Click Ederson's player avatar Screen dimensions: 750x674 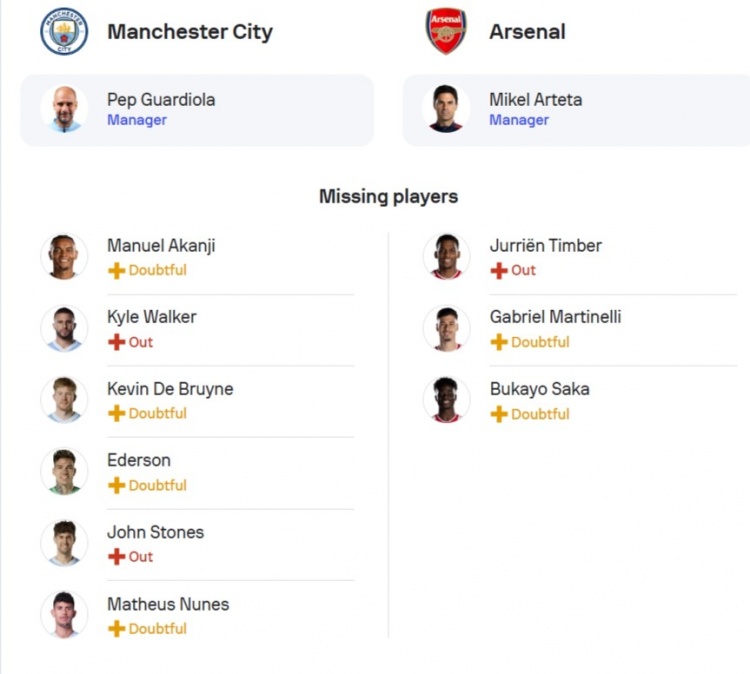coord(64,471)
